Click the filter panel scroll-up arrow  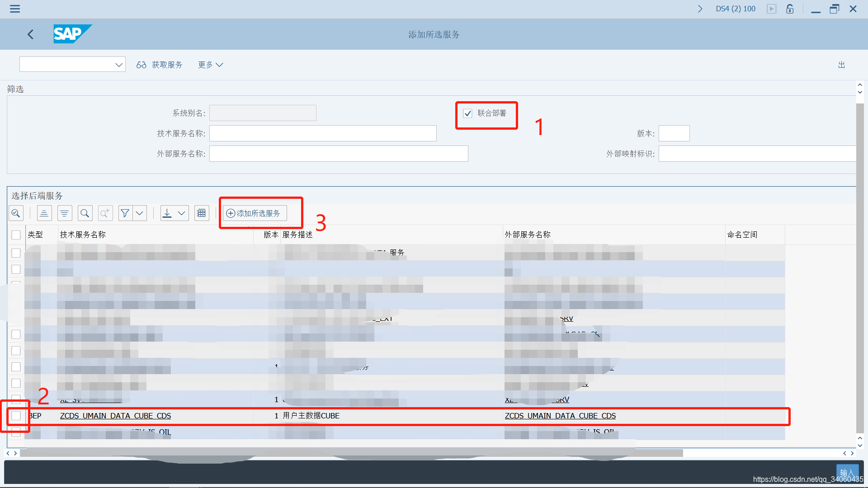(860, 85)
